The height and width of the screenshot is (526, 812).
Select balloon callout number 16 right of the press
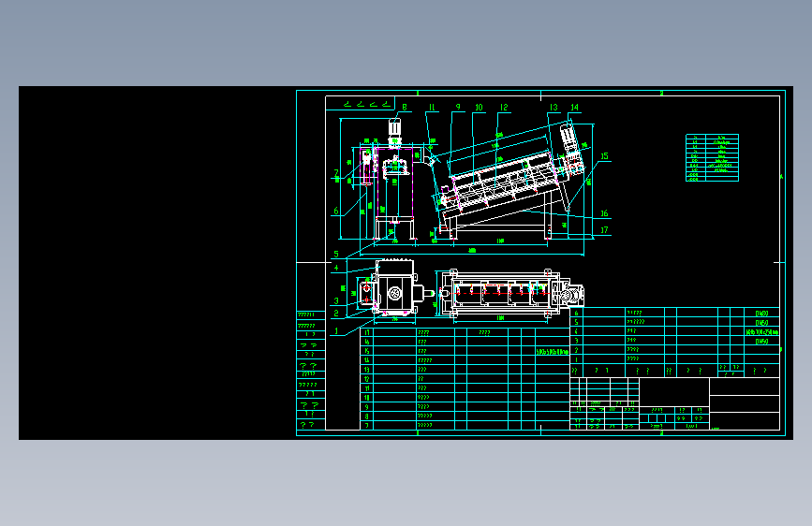click(604, 213)
